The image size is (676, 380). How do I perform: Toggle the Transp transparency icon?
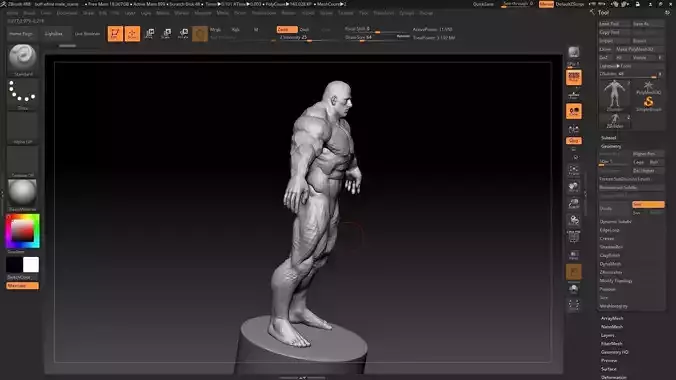pyautogui.click(x=573, y=254)
